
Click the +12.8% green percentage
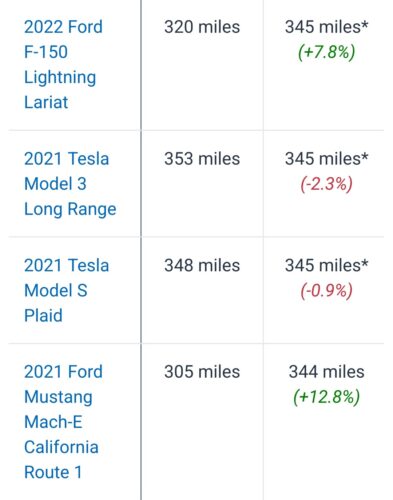coord(327,397)
